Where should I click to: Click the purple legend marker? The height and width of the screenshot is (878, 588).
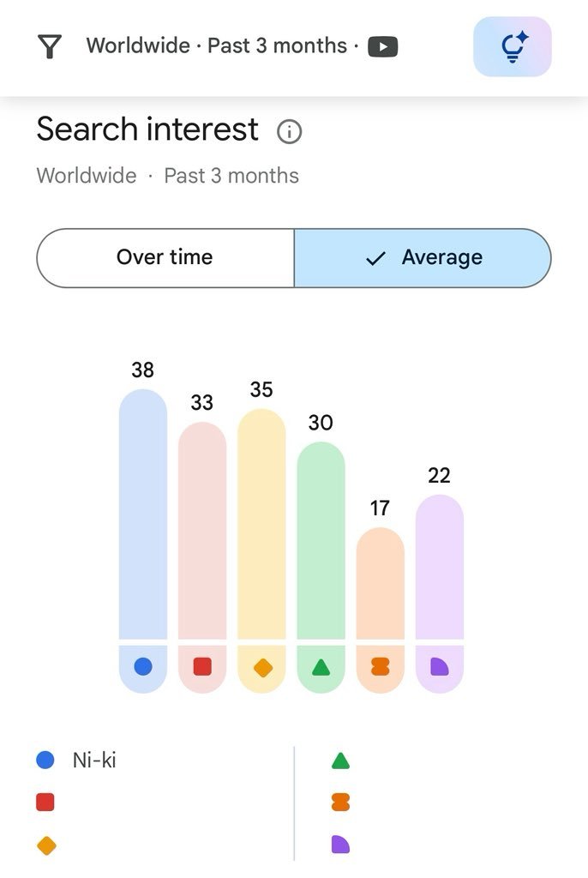(340, 844)
